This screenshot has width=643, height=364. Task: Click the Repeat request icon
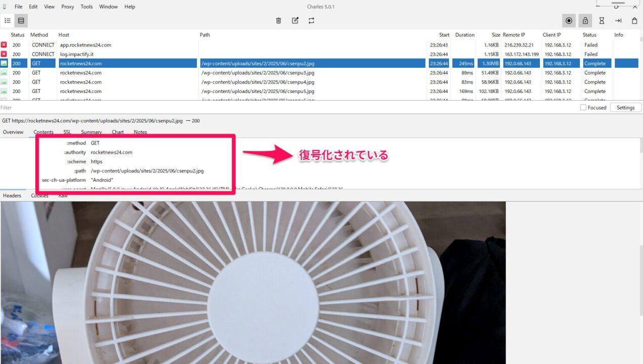coord(311,21)
